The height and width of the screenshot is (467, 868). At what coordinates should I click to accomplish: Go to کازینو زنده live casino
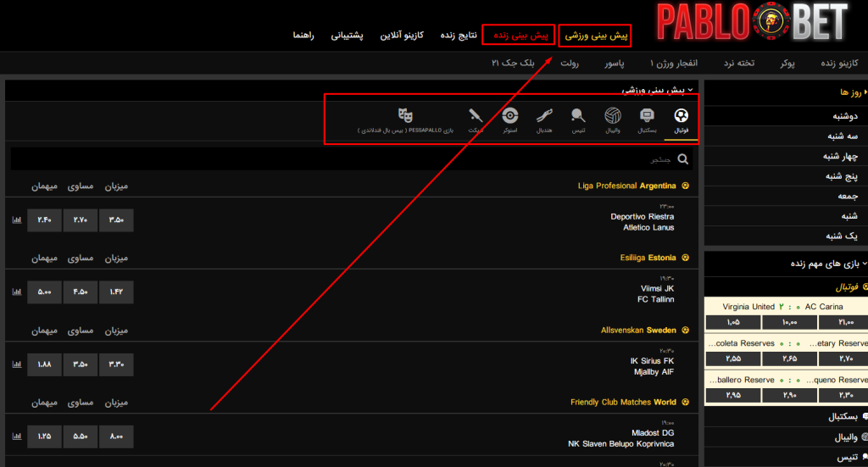coord(840,64)
